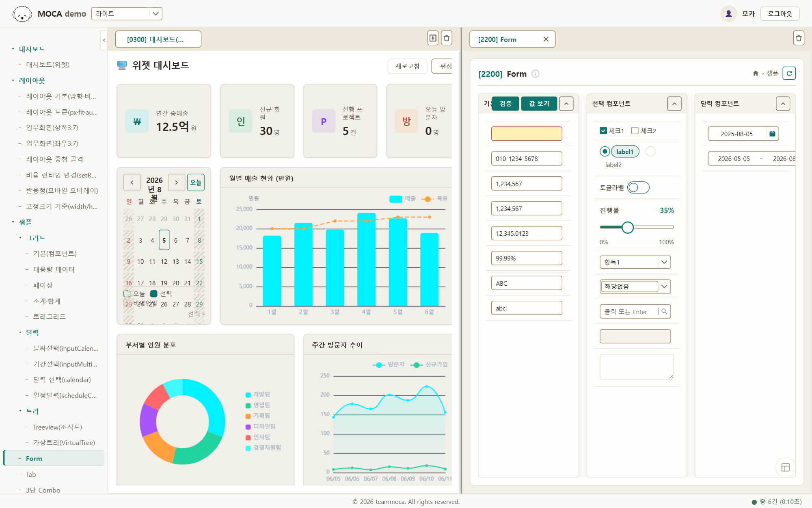Click the 값 보기 button

(x=539, y=104)
